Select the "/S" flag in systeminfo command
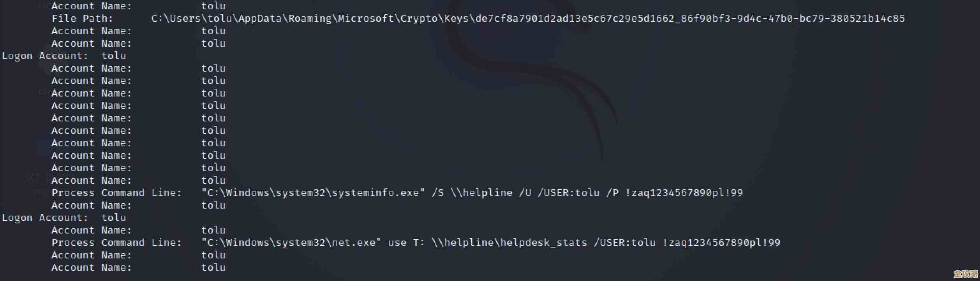Image resolution: width=980 pixels, height=281 pixels. tap(437, 193)
